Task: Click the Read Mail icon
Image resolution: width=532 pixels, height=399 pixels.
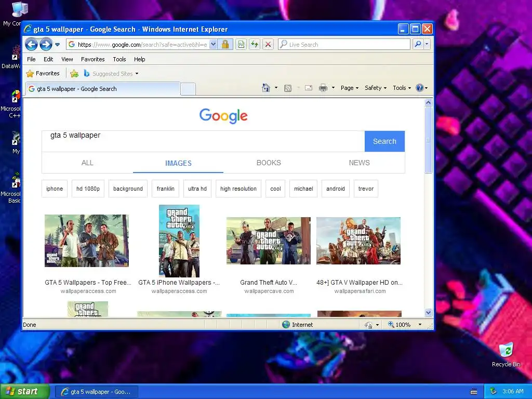Action: pyautogui.click(x=309, y=88)
